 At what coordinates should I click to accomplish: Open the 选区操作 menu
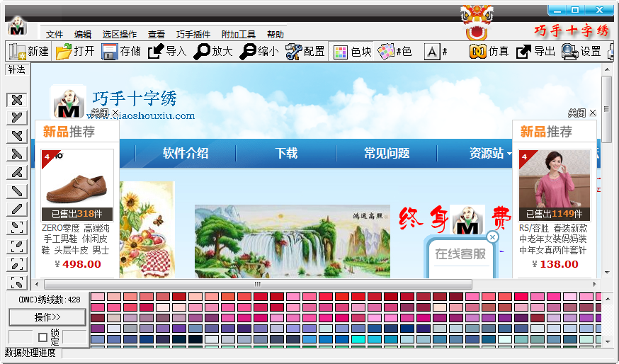119,34
